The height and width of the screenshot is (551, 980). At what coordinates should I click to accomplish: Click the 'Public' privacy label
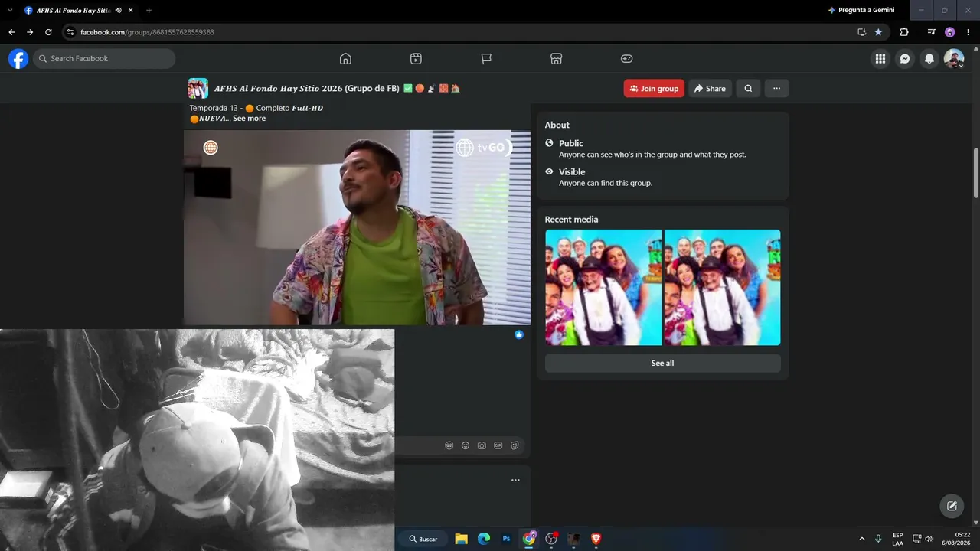pyautogui.click(x=571, y=143)
